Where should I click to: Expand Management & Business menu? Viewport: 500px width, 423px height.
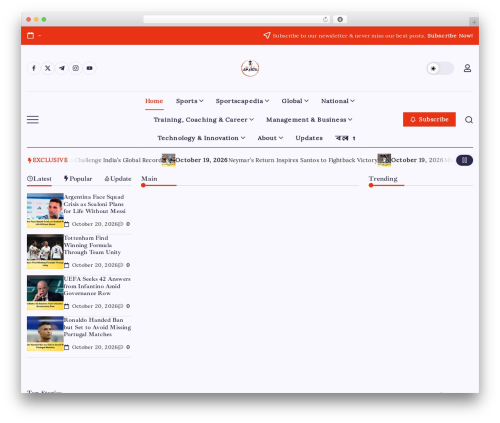(x=309, y=120)
